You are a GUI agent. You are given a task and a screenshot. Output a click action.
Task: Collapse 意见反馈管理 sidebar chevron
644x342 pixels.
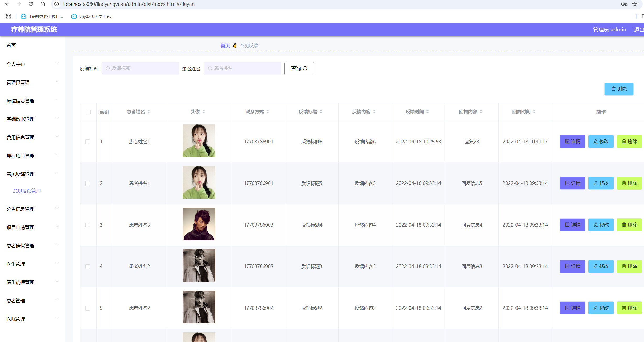(57, 173)
